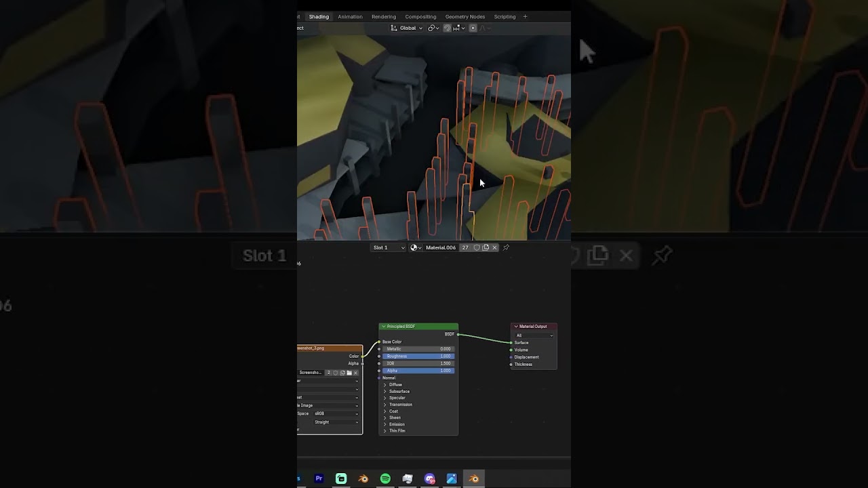The width and height of the screenshot is (868, 488).
Task: Switch to the Shading workspace tab
Action: point(319,16)
